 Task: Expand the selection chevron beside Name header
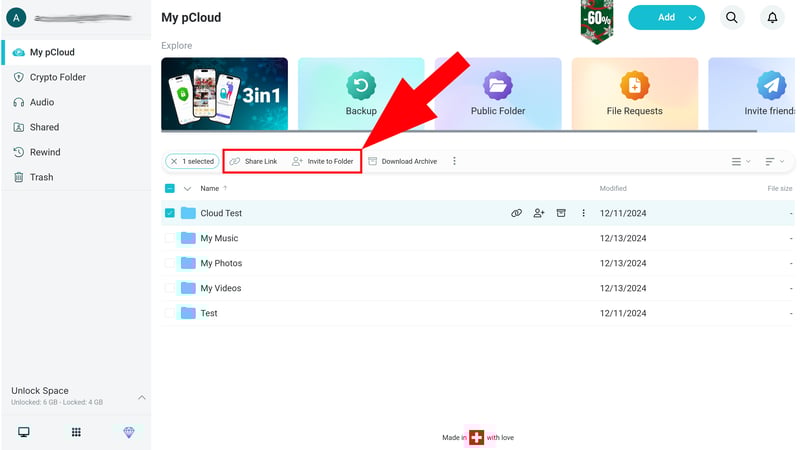(187, 188)
